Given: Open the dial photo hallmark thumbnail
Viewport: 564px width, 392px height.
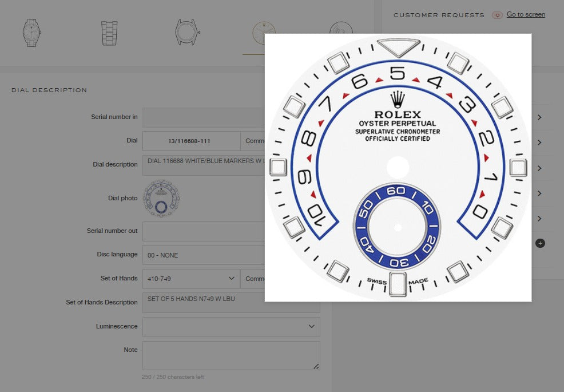Looking at the screenshot, I should tap(161, 198).
